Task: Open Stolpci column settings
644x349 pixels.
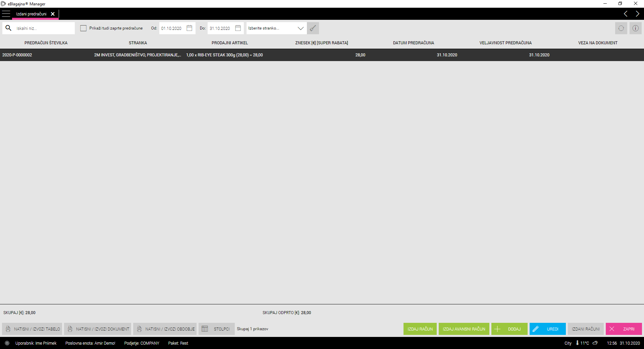Action: pos(216,329)
